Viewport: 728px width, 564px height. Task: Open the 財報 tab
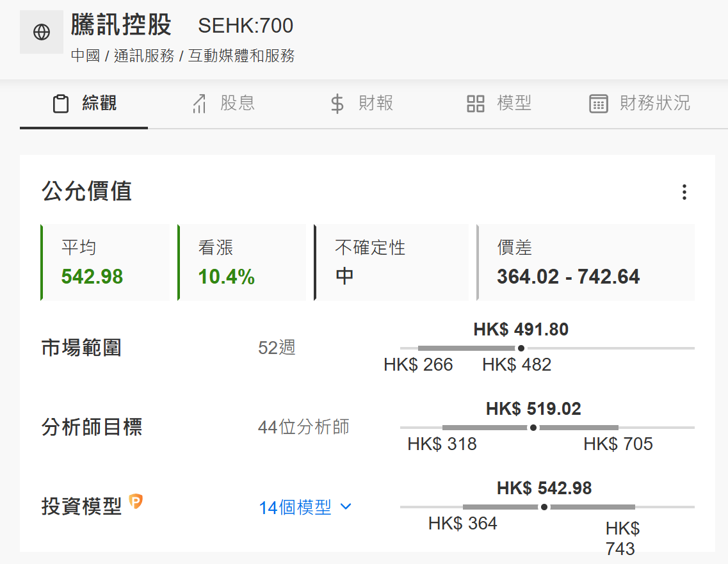(x=362, y=104)
